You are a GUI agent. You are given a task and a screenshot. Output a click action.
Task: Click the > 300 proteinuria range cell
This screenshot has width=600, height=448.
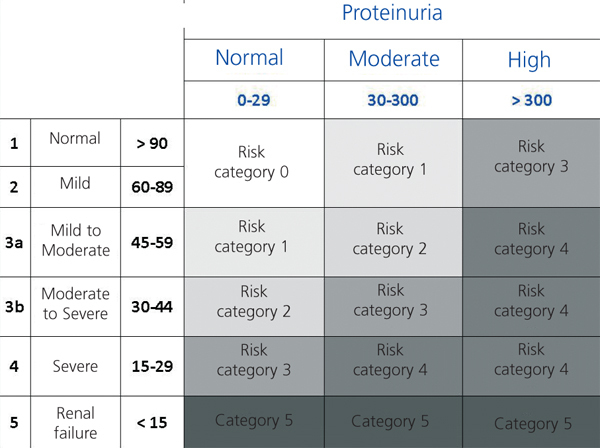click(x=529, y=100)
